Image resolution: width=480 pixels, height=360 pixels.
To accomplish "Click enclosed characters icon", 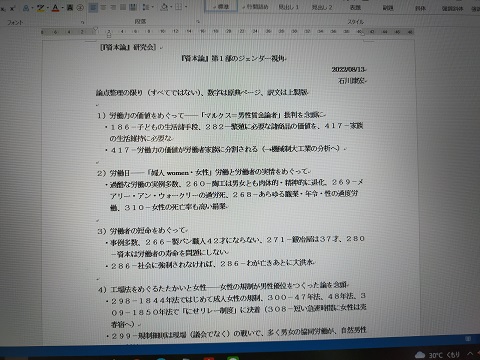I will pyautogui.click(x=80, y=8).
